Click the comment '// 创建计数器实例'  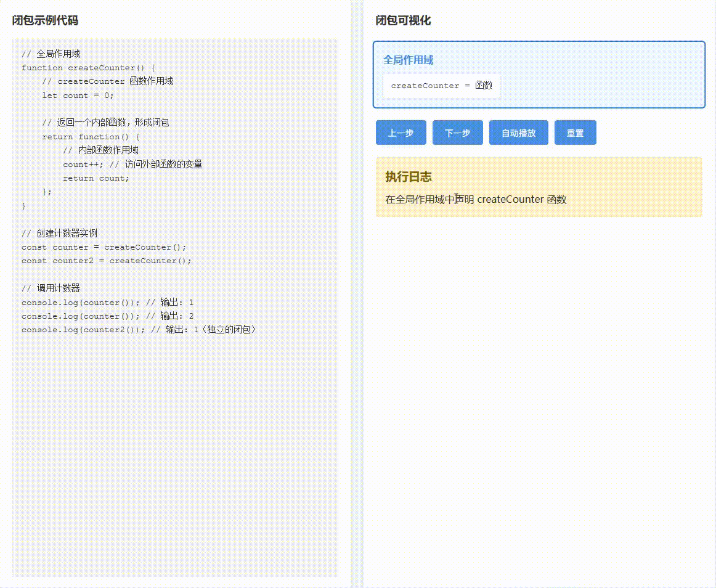(59, 234)
